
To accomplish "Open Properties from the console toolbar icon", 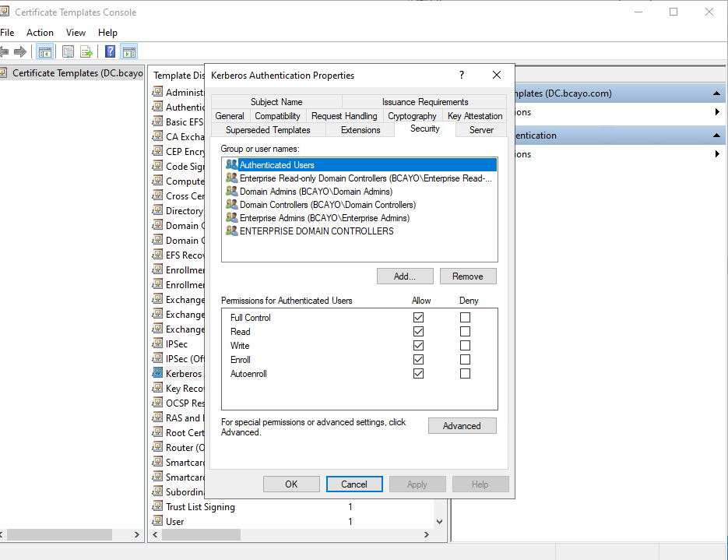I will coord(69,52).
